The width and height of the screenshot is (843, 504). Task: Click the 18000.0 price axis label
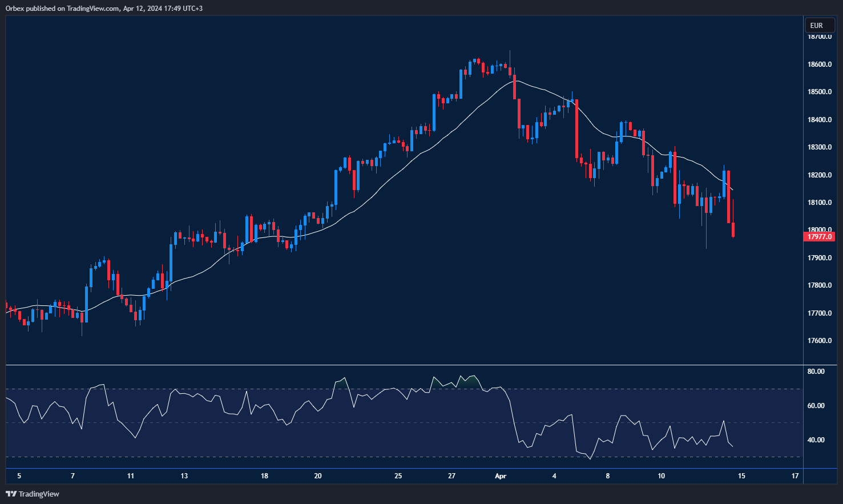pyautogui.click(x=820, y=230)
